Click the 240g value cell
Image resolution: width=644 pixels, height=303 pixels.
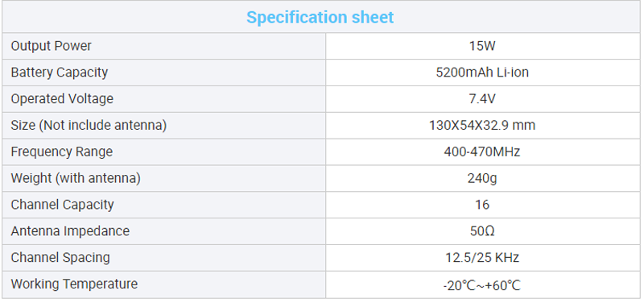point(482,178)
